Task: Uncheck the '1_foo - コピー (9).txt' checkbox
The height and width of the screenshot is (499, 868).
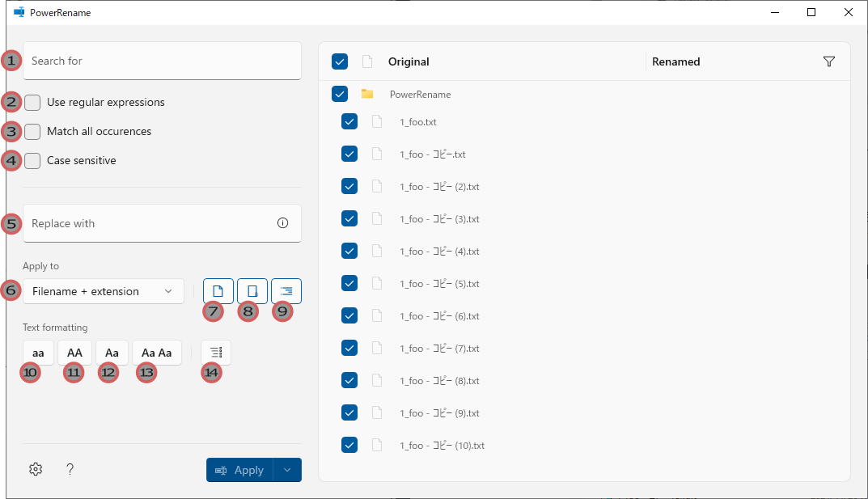Action: pyautogui.click(x=349, y=412)
